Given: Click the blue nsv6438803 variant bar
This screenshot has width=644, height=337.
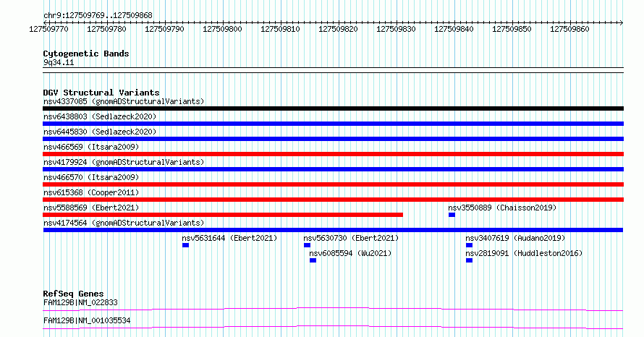Looking at the screenshot, I should 333,124.
